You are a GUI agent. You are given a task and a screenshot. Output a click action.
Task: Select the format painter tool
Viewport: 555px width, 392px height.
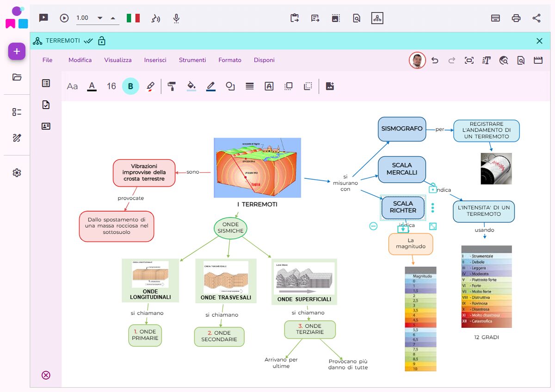click(x=172, y=86)
